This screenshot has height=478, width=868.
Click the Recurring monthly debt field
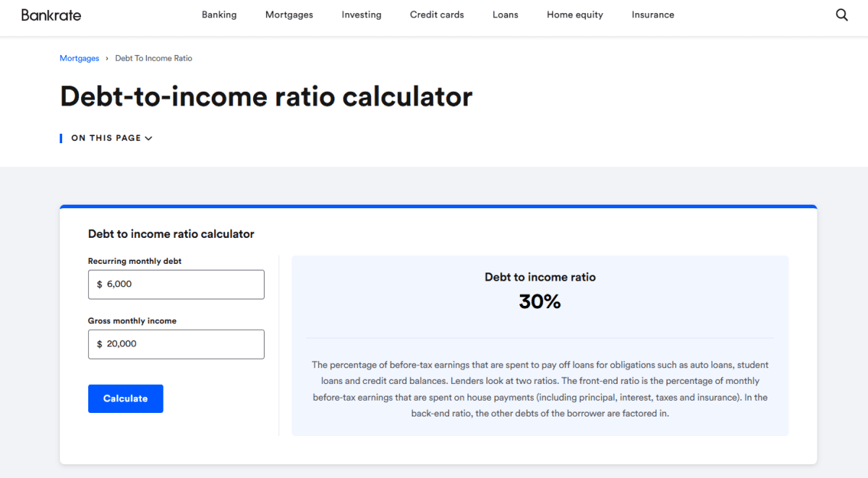point(181,285)
